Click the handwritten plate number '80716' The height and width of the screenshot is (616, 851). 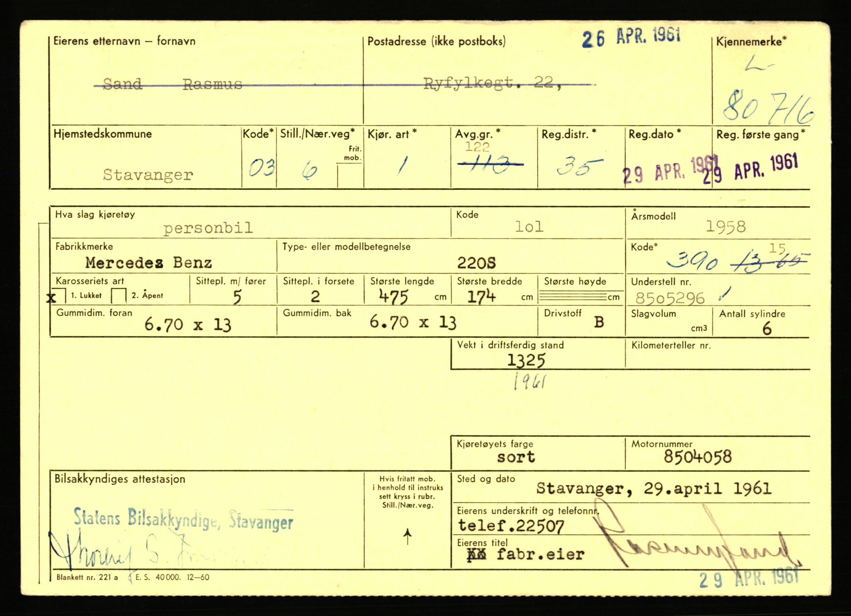(x=768, y=109)
